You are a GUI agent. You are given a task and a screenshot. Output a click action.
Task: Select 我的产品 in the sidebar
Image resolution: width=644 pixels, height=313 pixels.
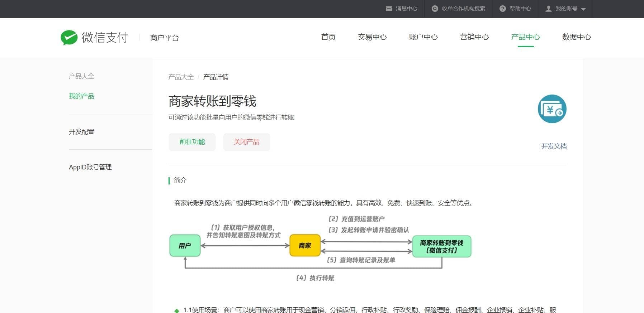[x=81, y=96]
